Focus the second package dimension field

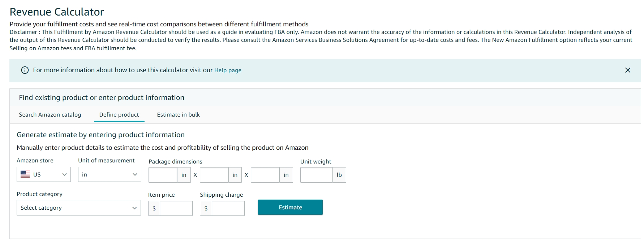coord(214,175)
